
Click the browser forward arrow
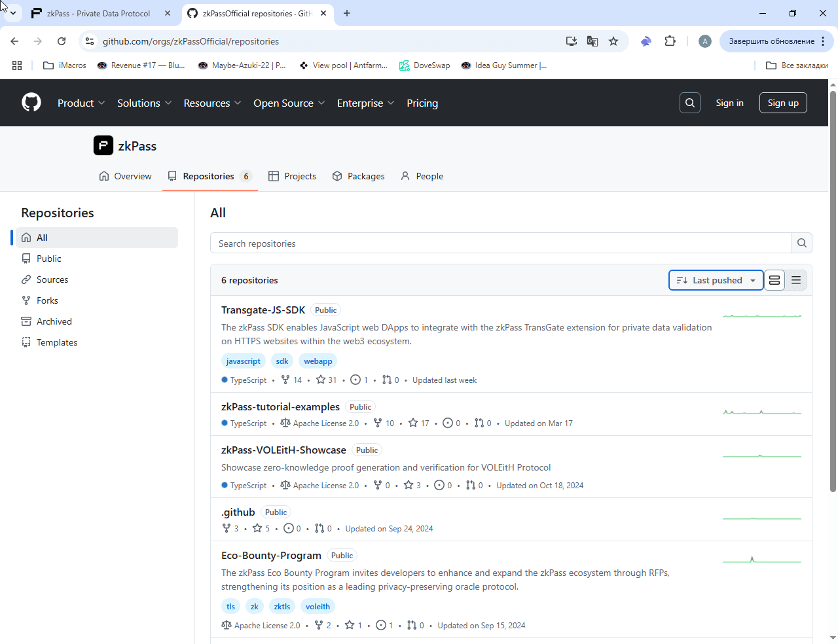coord(38,41)
